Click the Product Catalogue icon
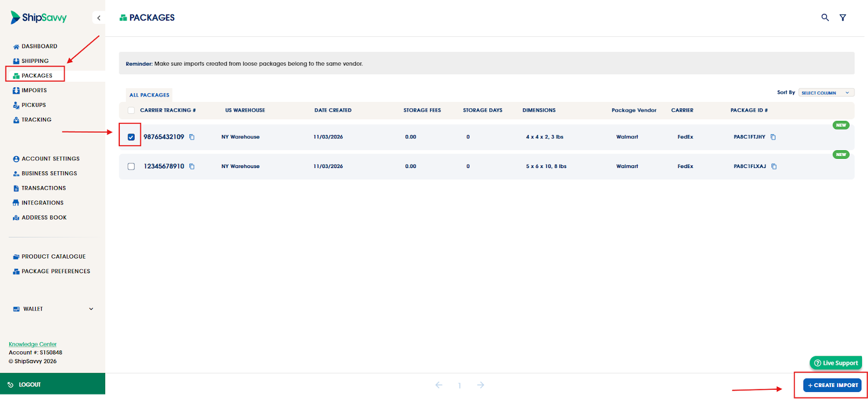This screenshot has width=868, height=399. pos(16,256)
